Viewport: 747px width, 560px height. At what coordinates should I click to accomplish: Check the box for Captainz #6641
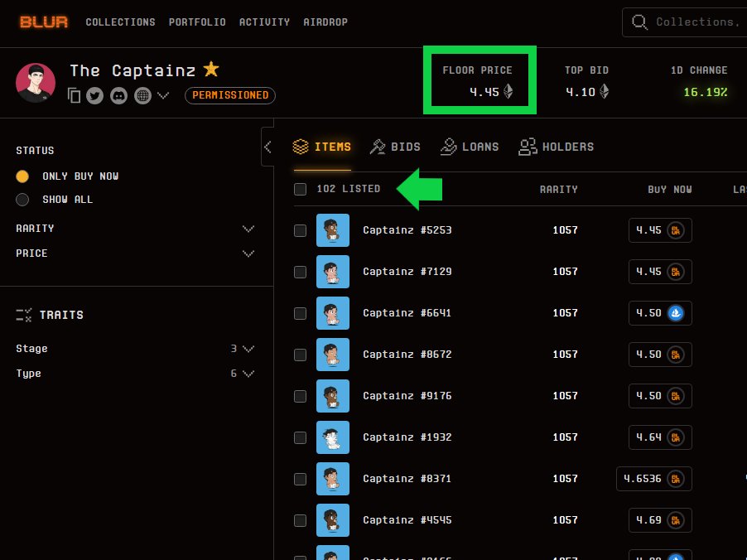tap(300, 314)
